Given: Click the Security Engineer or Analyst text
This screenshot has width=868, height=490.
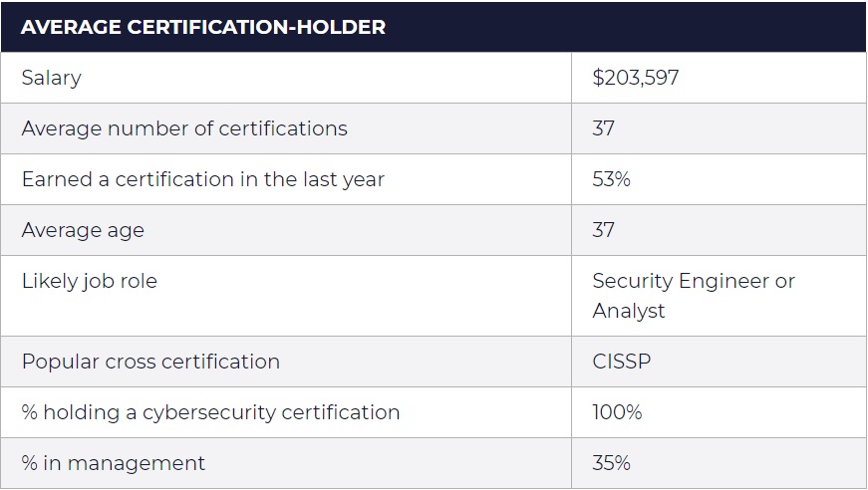Looking at the screenshot, I should tap(694, 296).
